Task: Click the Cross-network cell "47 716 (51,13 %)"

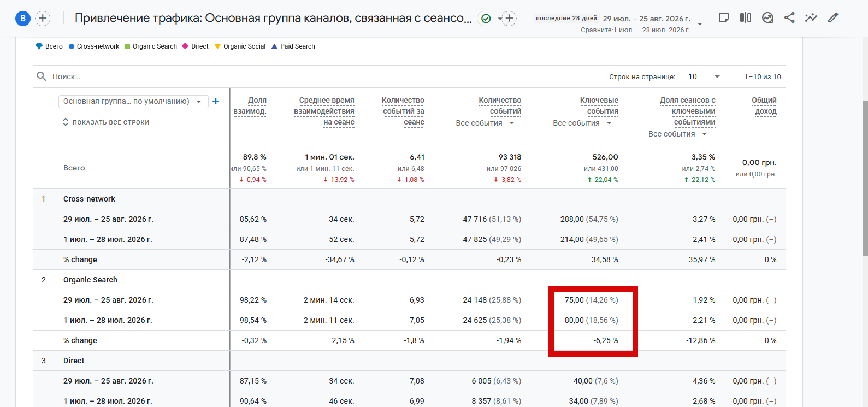Action: [492, 219]
